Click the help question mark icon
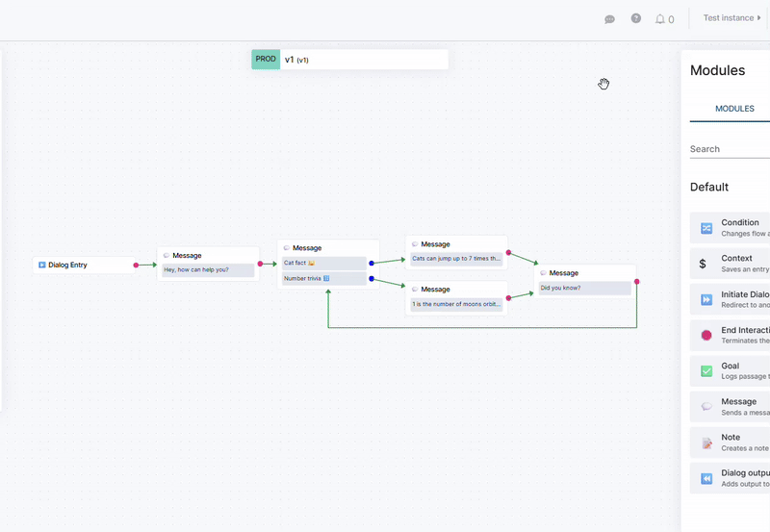 click(x=636, y=18)
